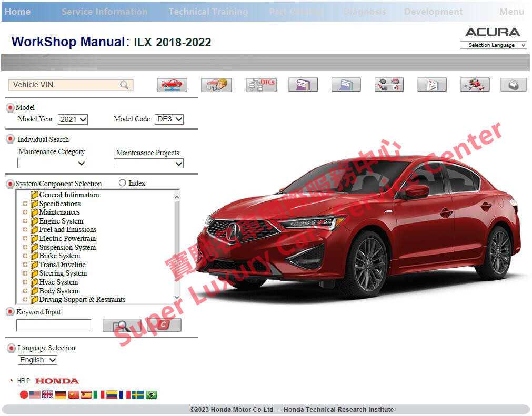Image resolution: width=532 pixels, height=416 pixels.
Task: Click the document pages icon
Action: 432,85
